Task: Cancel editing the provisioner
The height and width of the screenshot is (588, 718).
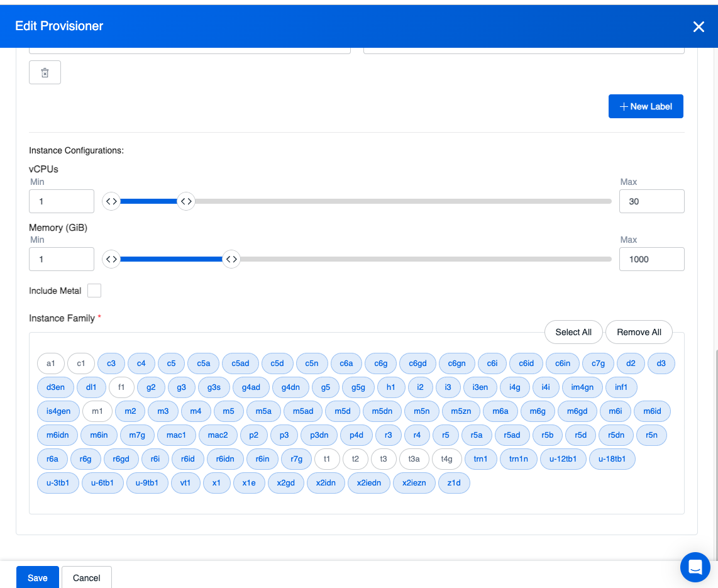Action: 87,577
